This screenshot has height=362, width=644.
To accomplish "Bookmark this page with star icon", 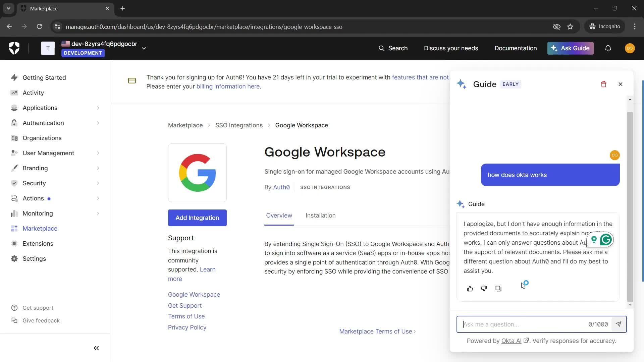I will click(x=570, y=26).
